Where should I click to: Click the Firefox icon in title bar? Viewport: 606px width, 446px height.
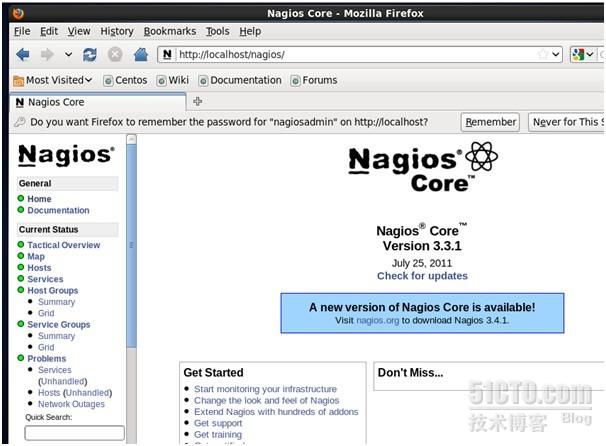tap(18, 14)
